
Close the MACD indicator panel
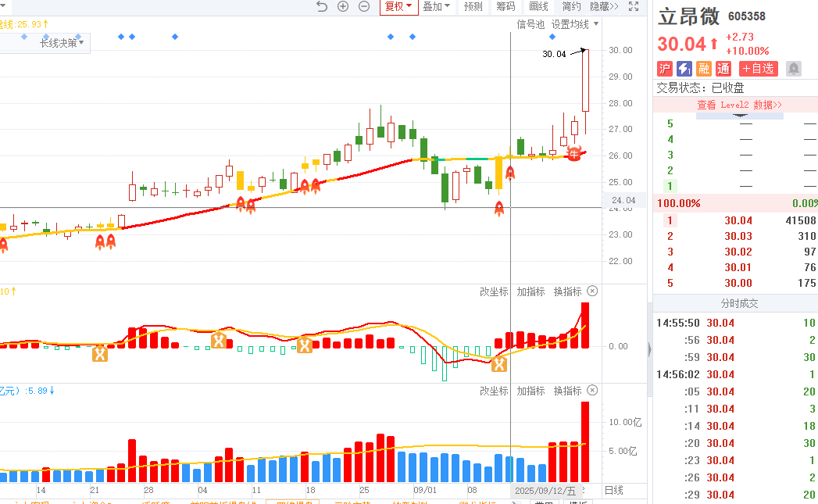pyautogui.click(x=592, y=291)
